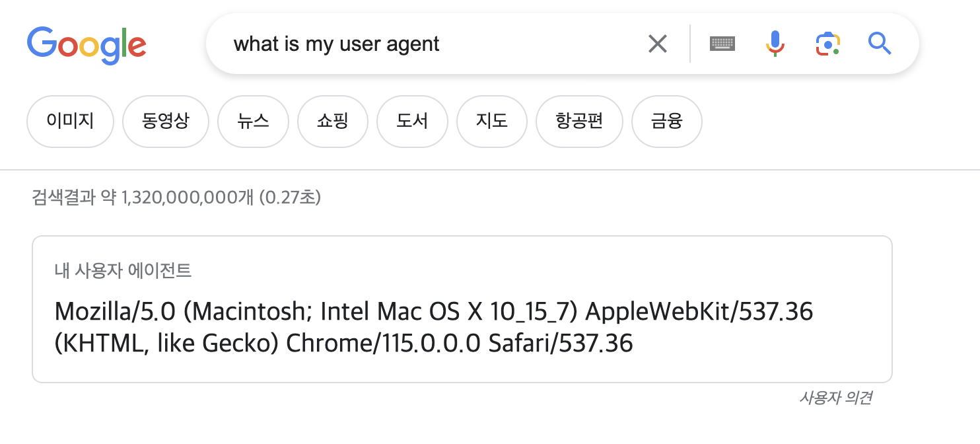Click the Chrome/115.0.0.0 Safari/537.36 line
The width and height of the screenshot is (980, 444).
(460, 343)
